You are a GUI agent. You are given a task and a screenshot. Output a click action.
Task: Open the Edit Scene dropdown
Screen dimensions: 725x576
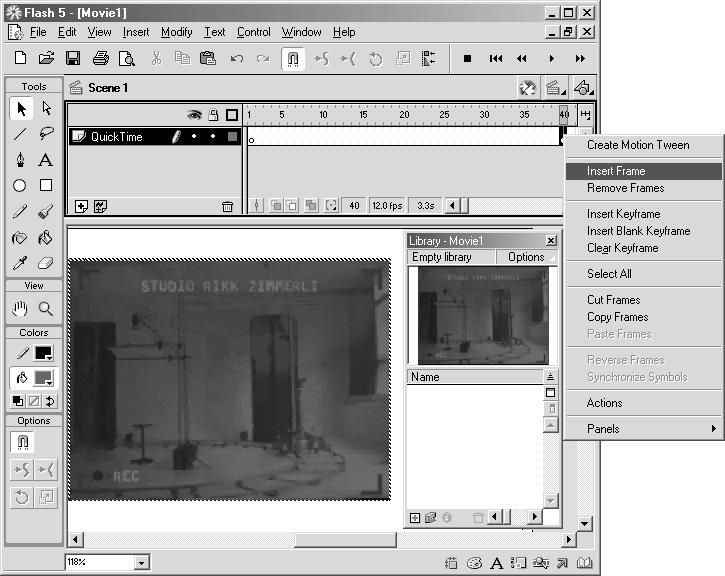pos(555,88)
